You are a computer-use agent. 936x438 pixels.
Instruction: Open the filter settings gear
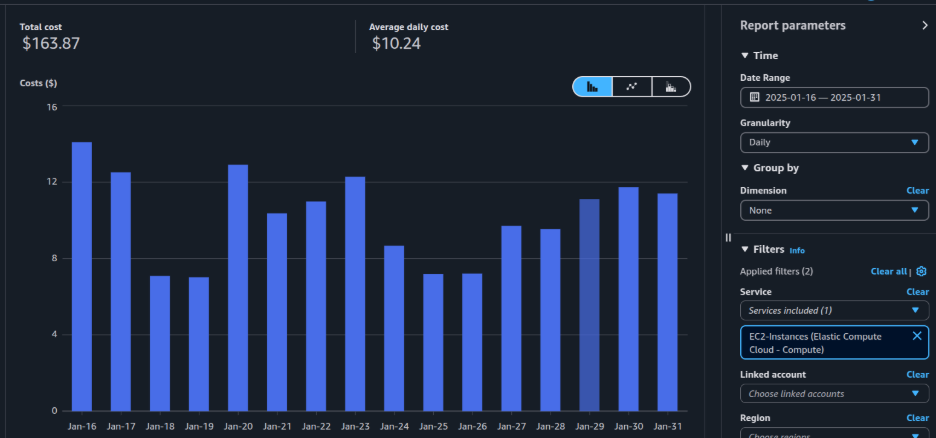click(921, 271)
